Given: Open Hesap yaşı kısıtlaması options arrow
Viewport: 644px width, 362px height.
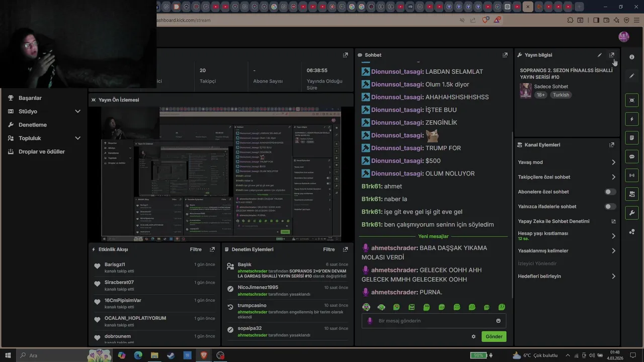Looking at the screenshot, I should [613, 236].
